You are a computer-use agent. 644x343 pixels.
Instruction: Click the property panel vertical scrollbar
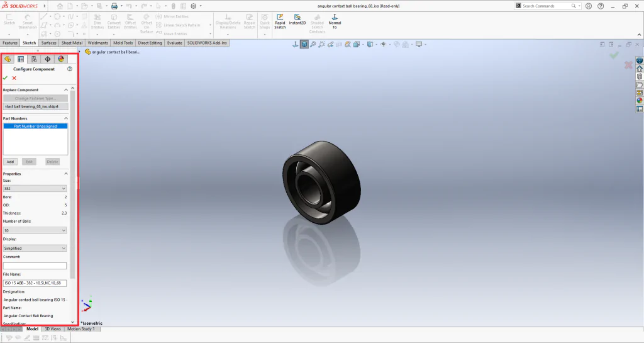click(x=73, y=185)
